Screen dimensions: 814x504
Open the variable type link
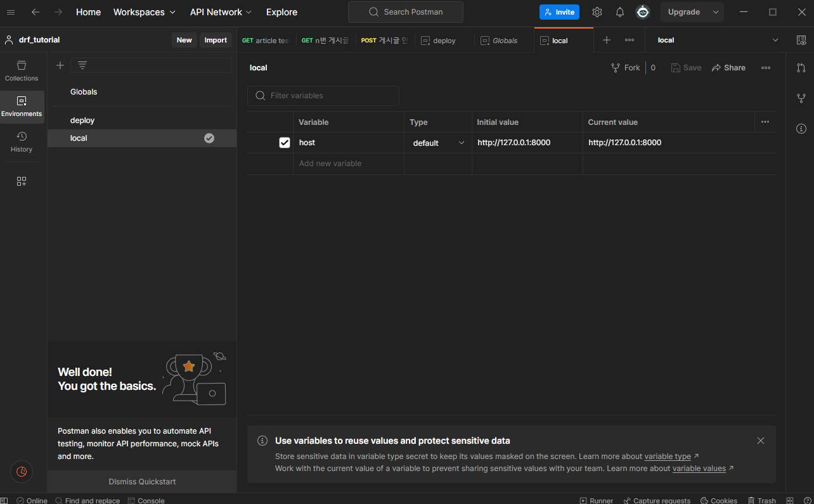[668, 456]
